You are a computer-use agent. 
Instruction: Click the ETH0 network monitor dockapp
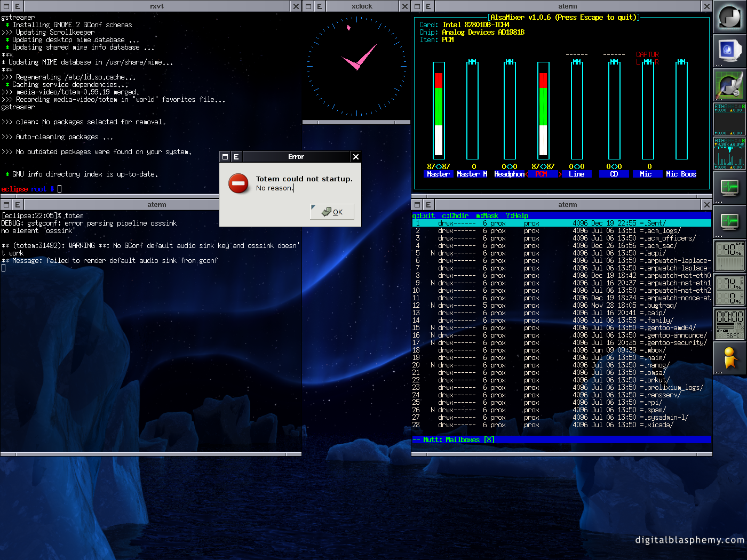click(729, 119)
